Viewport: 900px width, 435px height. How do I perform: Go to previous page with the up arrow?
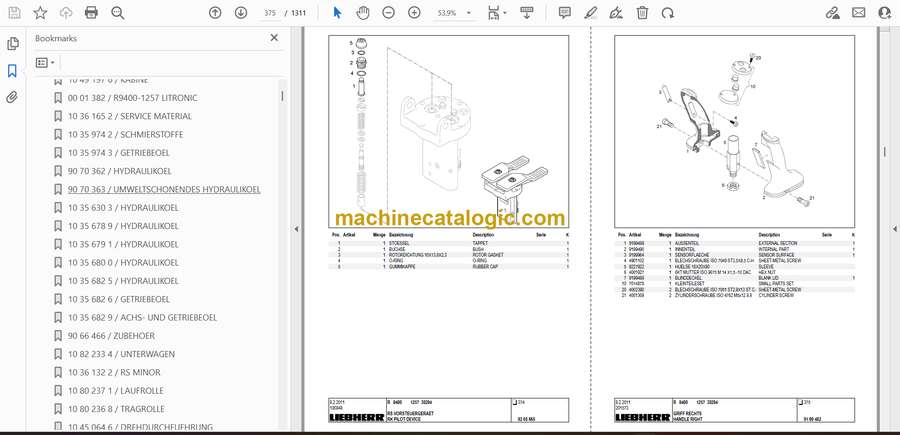point(215,13)
